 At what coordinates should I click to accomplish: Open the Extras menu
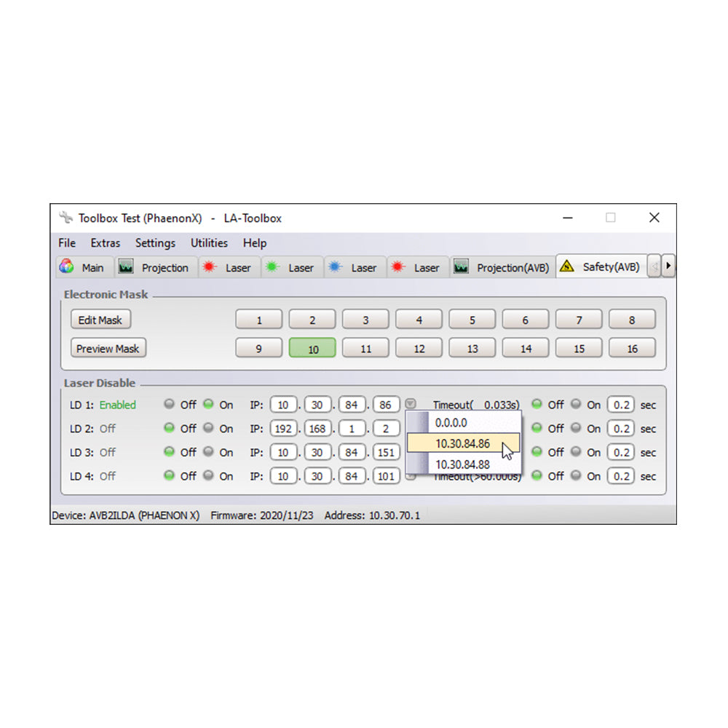coord(106,243)
